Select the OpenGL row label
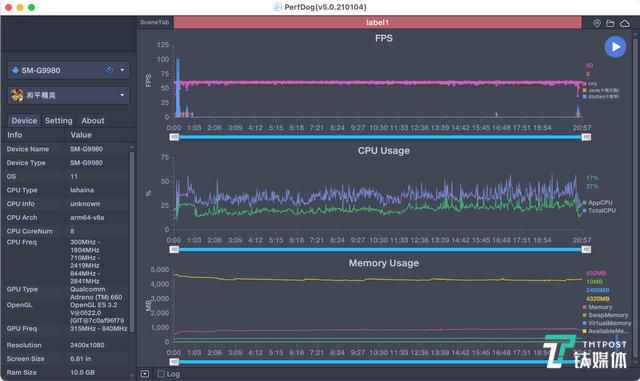640x381 pixels. point(19,305)
